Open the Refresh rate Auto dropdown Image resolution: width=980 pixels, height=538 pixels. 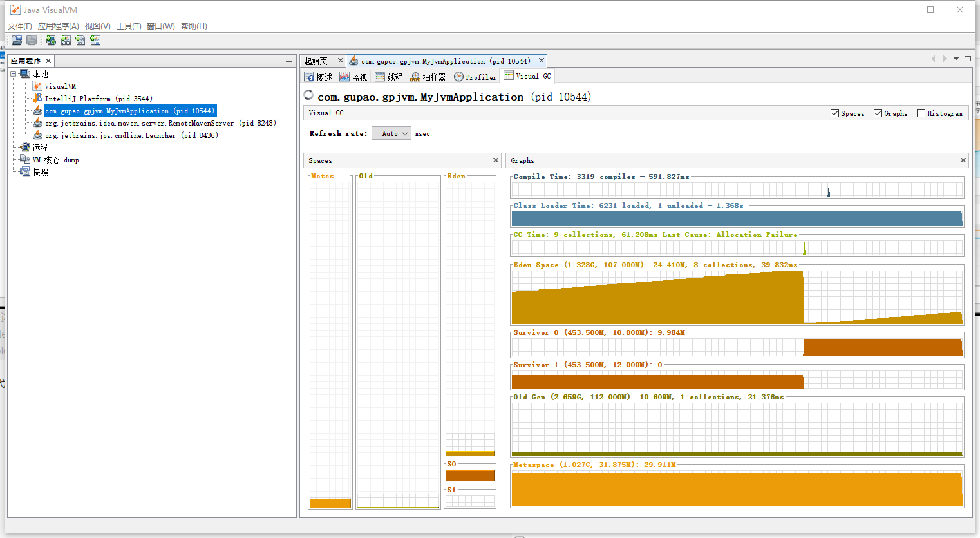point(391,133)
